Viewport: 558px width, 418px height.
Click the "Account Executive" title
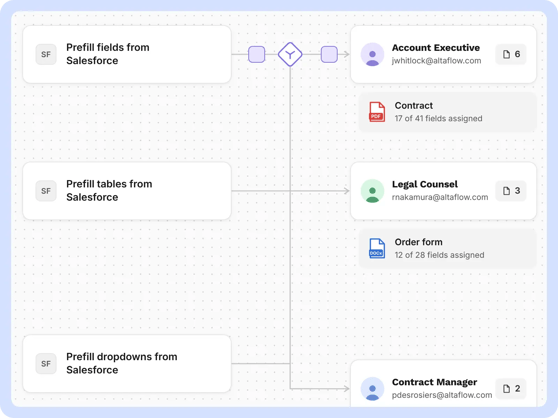point(436,48)
